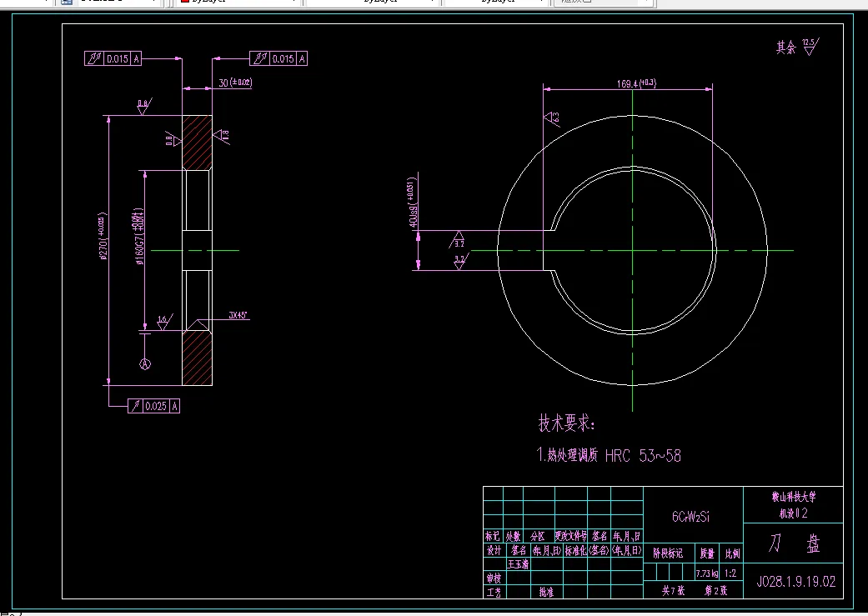Screen dimensions: 868x616
Task: Open the ByLayer linetype dropdown
Action: click(432, 3)
